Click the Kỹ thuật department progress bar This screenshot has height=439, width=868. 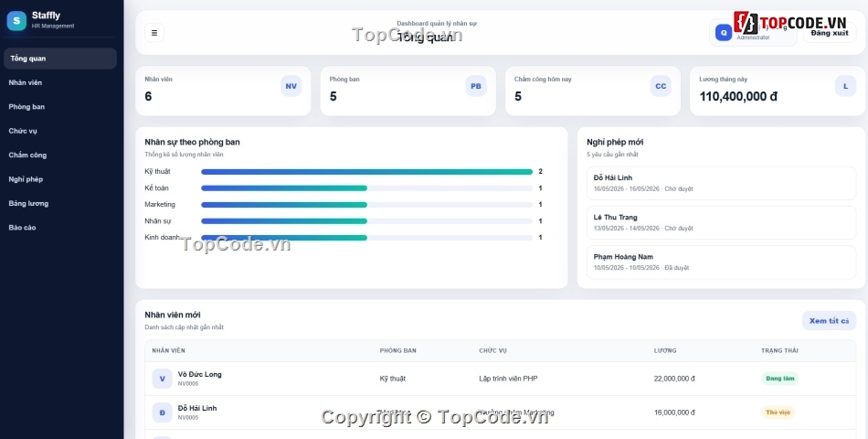[366, 172]
